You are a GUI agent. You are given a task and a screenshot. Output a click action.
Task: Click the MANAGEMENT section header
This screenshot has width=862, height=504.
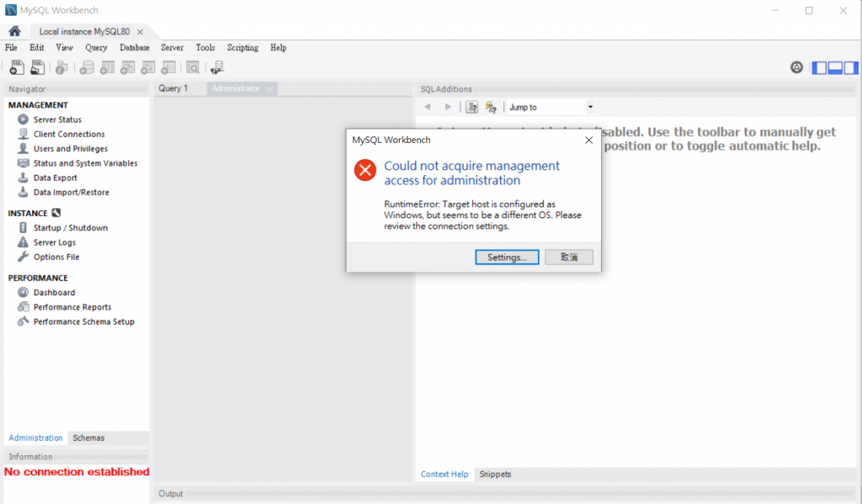(x=38, y=105)
